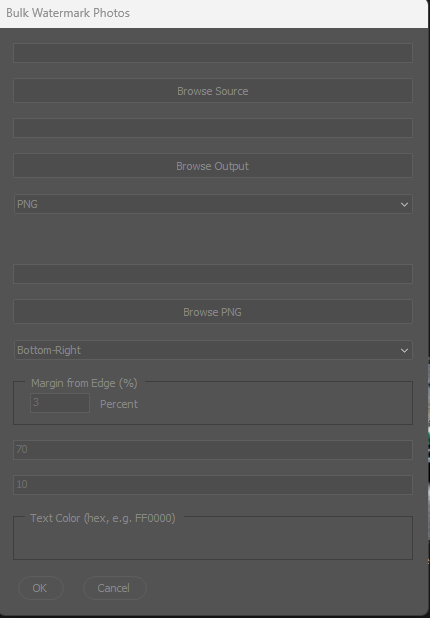Screen dimensions: 430x618
Task: Focus the source folder path field above Browse Source
Action: tap(213, 53)
